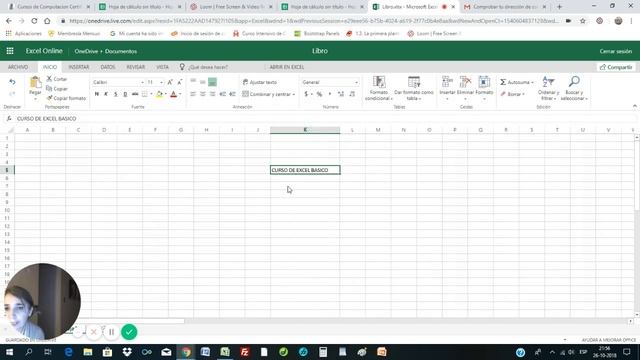Apply the red font color swatch
Screen dimensions: 640x360
click(173, 94)
